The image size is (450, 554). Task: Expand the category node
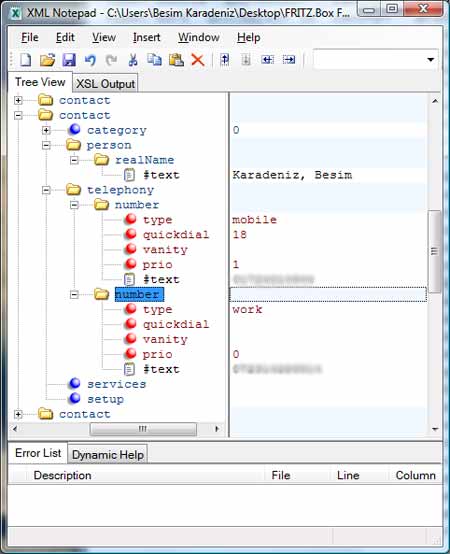(46, 130)
